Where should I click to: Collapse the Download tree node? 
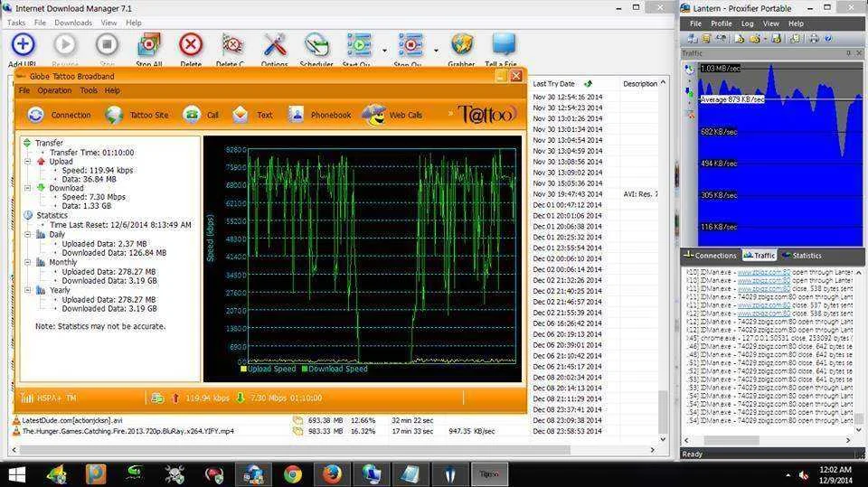click(x=27, y=188)
